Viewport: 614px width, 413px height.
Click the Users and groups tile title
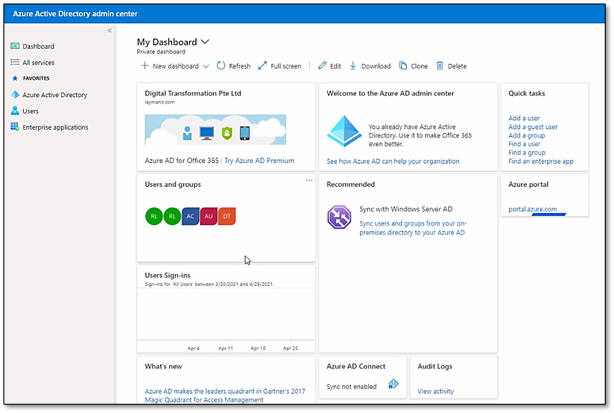click(x=173, y=184)
